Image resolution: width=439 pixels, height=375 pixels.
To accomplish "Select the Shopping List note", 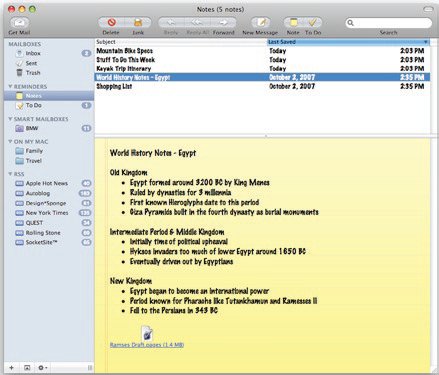I will 262,86.
